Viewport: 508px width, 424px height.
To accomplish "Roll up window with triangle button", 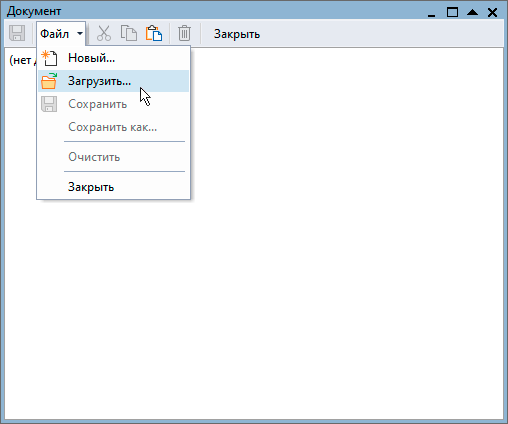I will [x=472, y=12].
